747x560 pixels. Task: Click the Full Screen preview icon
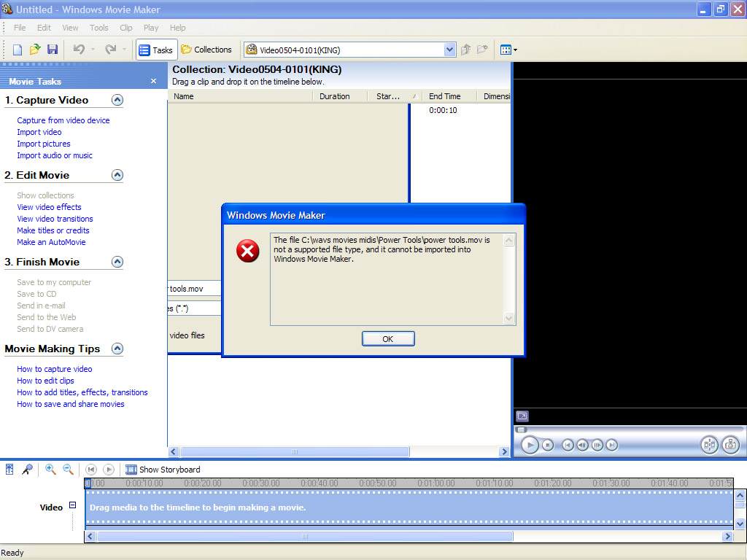[522, 416]
